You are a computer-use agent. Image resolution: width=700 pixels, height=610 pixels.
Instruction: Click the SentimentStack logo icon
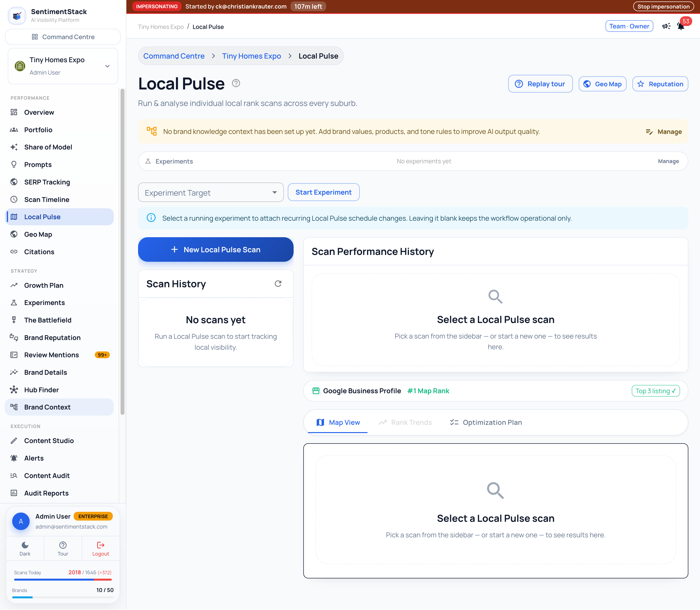(x=17, y=16)
